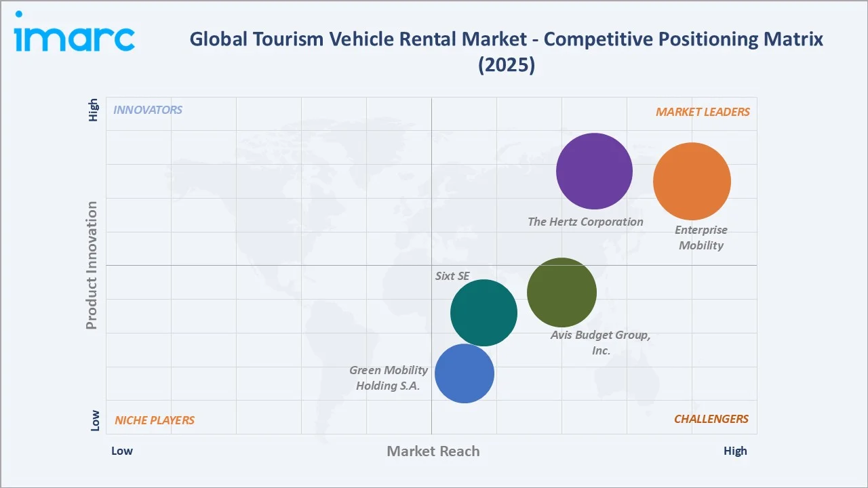Select 'Sixt SE' label
This screenshot has width=868, height=488.
(x=452, y=276)
